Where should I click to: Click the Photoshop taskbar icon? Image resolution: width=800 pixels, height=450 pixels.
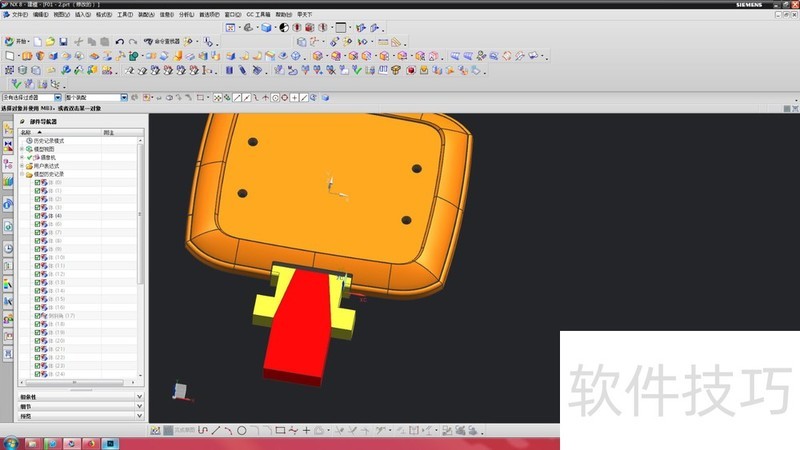pos(110,443)
